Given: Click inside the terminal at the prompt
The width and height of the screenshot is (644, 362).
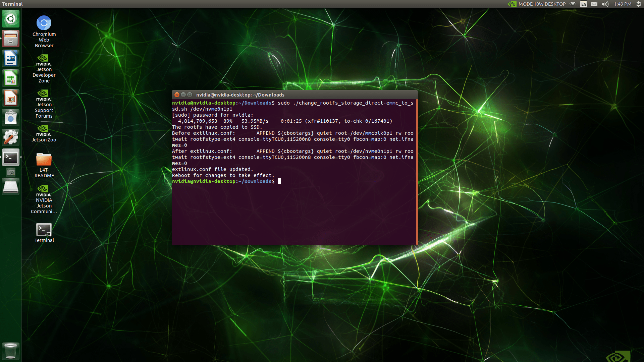Looking at the screenshot, I should pos(279,181).
